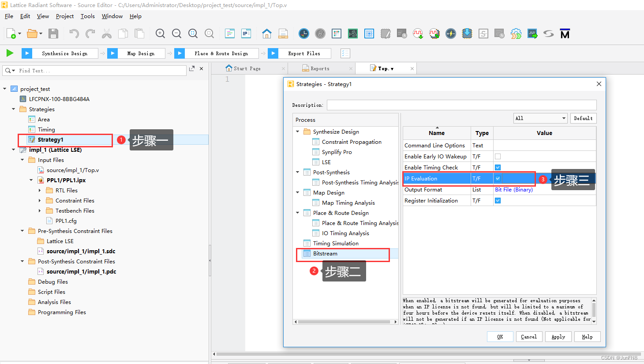644x364 pixels.
Task: Launch the ModelSim M icon
Action: click(x=565, y=34)
